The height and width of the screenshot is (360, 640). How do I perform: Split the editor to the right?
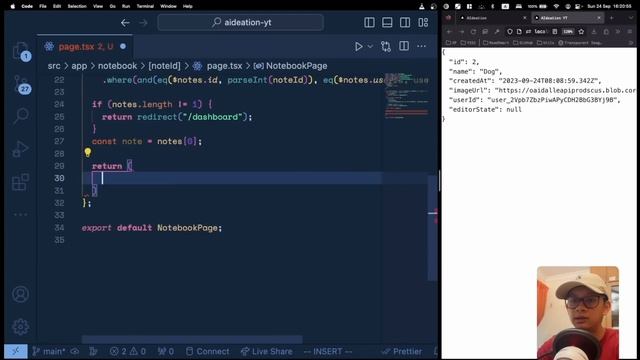pyautogui.click(x=404, y=46)
